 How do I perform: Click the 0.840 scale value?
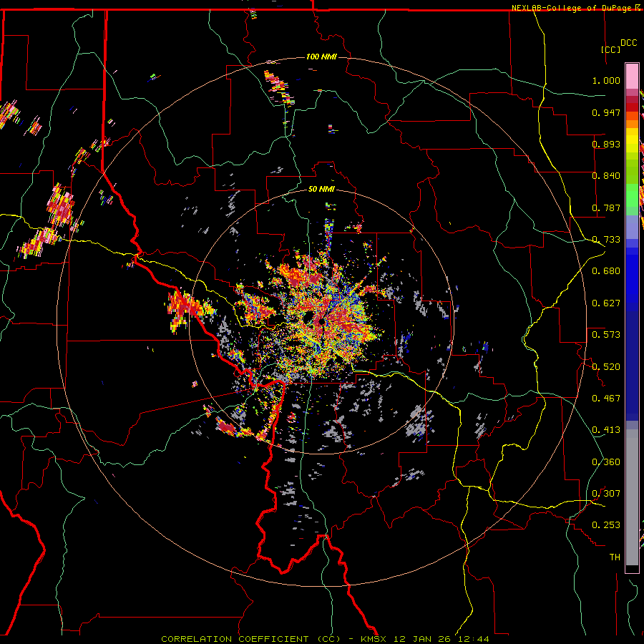pos(606,176)
